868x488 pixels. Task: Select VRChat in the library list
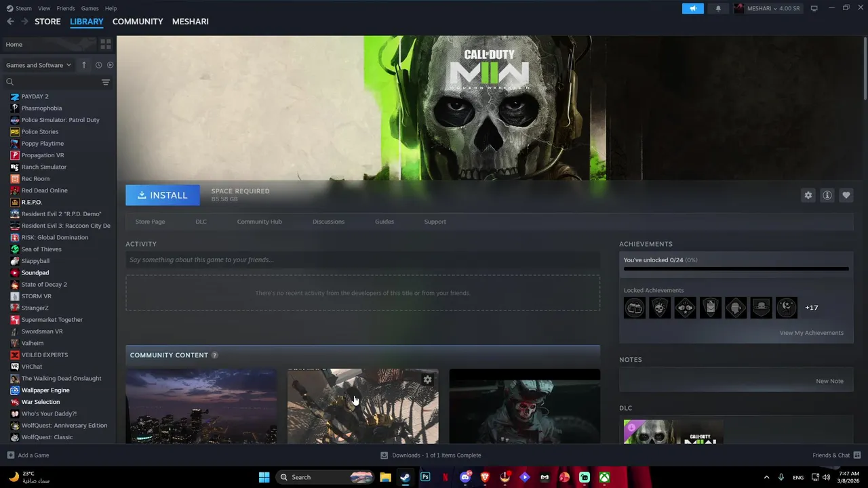point(32,367)
